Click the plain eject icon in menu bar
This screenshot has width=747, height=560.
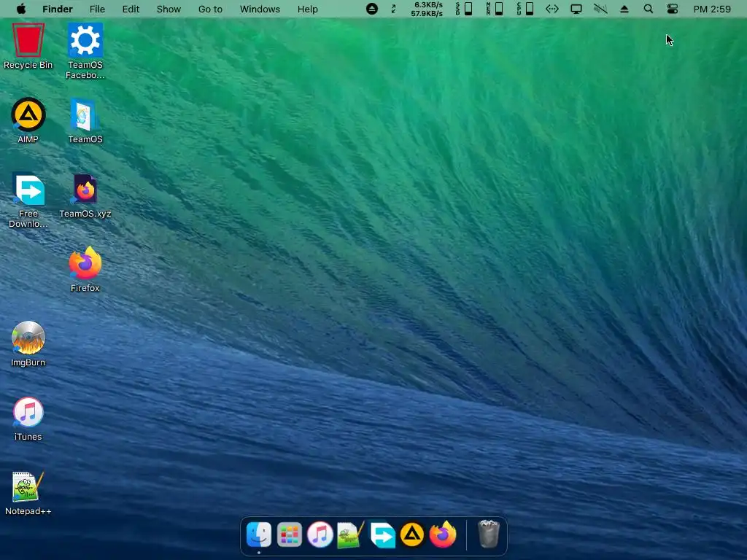point(624,9)
